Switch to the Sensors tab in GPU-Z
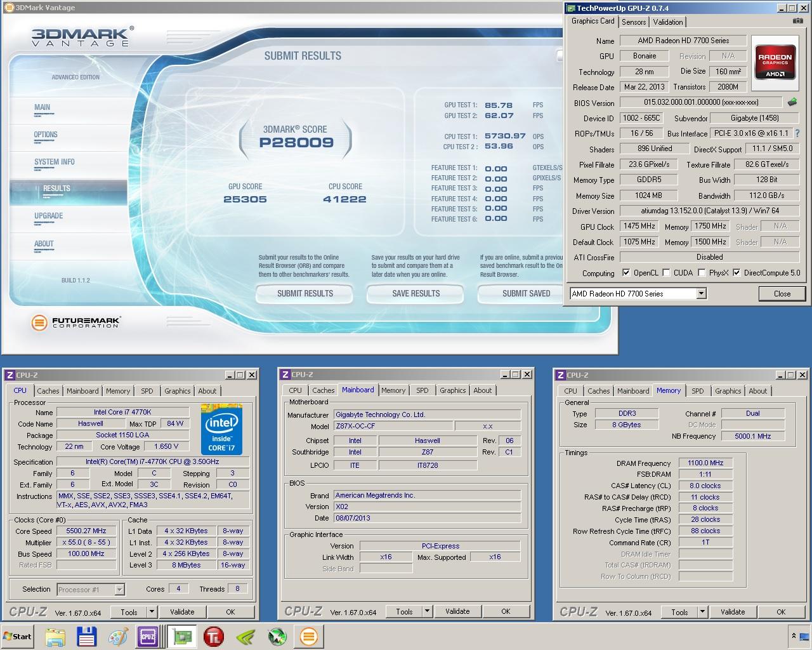 coord(634,22)
